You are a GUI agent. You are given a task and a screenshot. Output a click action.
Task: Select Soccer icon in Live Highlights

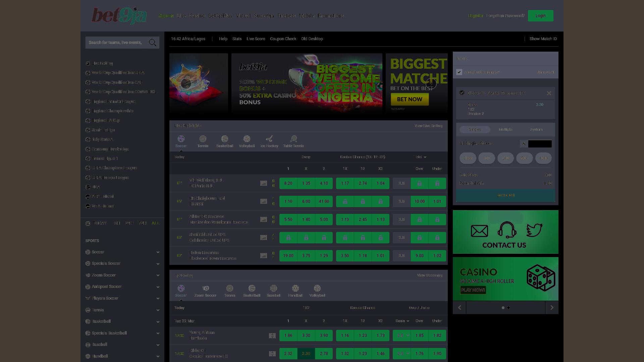pos(181,139)
